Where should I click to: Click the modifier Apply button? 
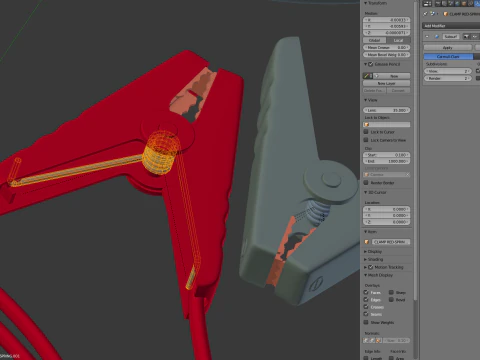(448, 48)
